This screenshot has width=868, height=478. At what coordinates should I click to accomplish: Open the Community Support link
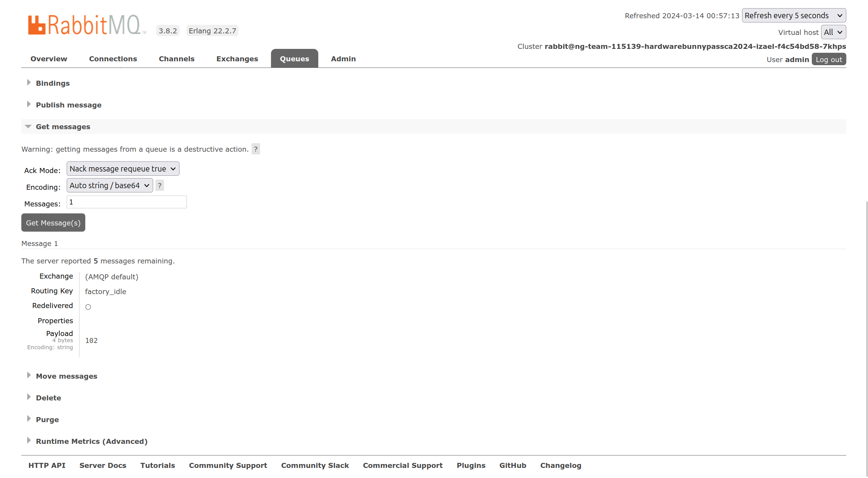pos(228,465)
